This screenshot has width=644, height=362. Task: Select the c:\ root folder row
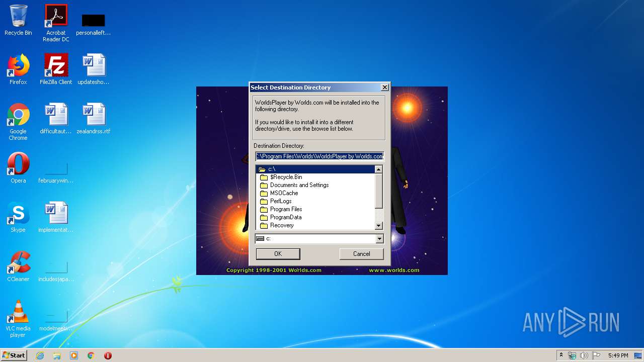coord(315,169)
